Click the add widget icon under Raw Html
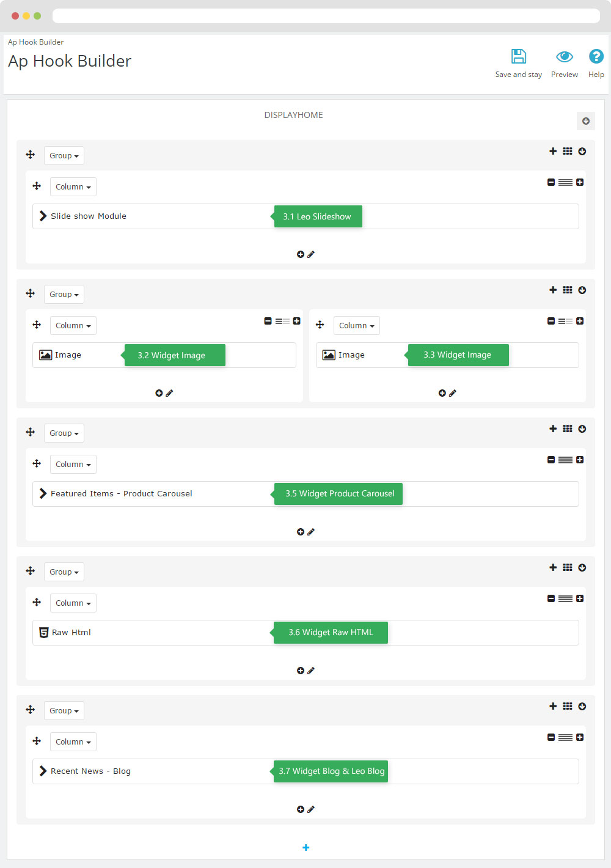Viewport: 611px width, 868px height. [x=301, y=671]
